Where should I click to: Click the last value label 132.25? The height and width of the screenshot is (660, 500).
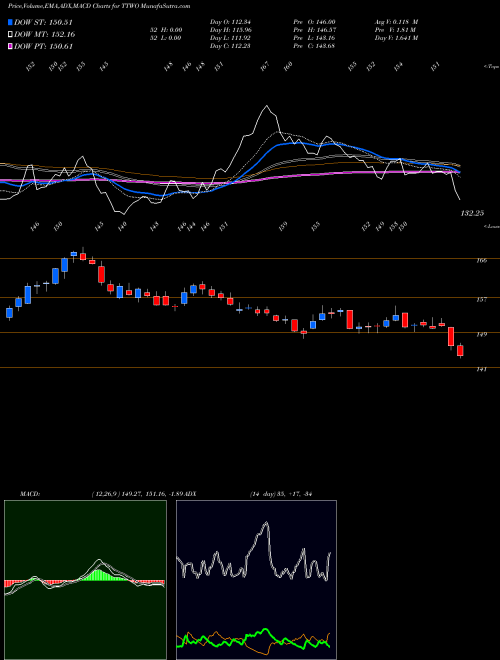click(x=472, y=213)
